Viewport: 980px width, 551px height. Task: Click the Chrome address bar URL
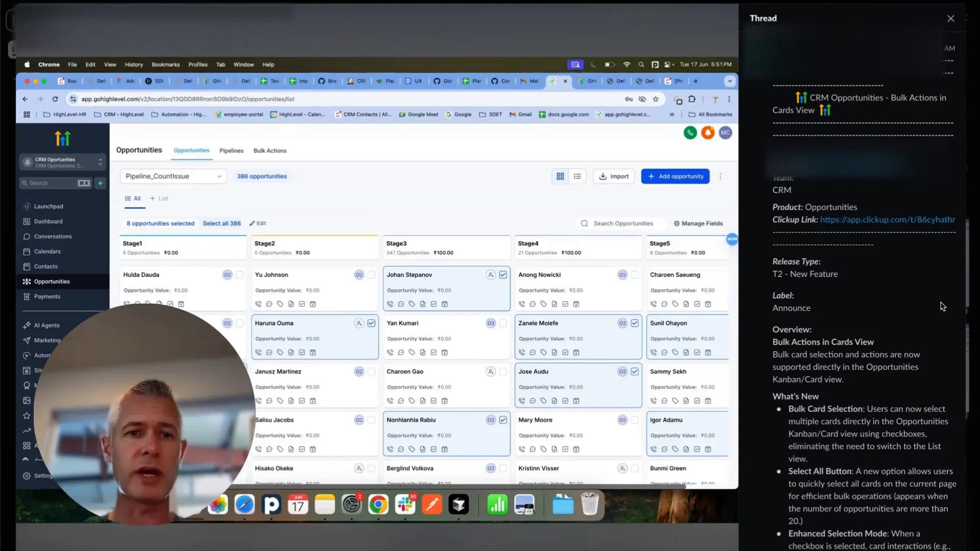[187, 99]
